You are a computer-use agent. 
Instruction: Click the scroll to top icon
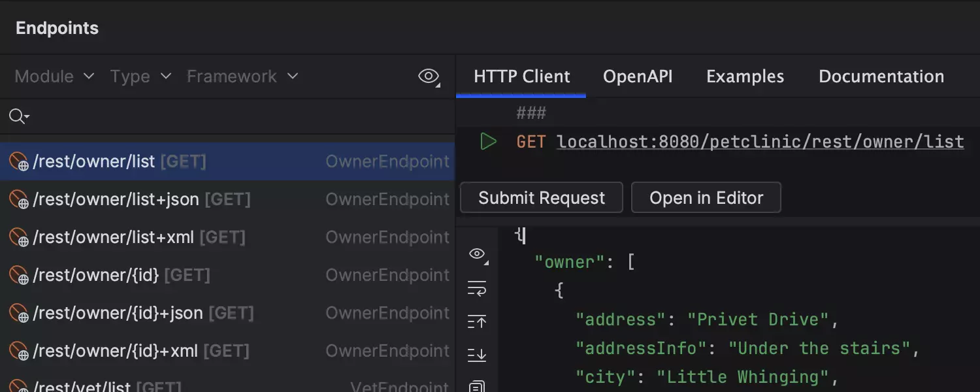477,321
